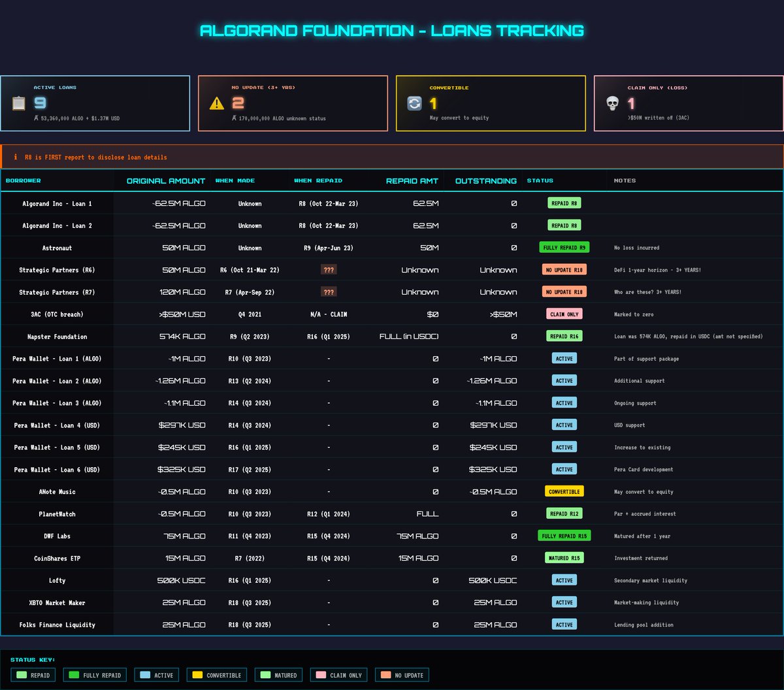Select the Lofty borrower name

(57, 580)
